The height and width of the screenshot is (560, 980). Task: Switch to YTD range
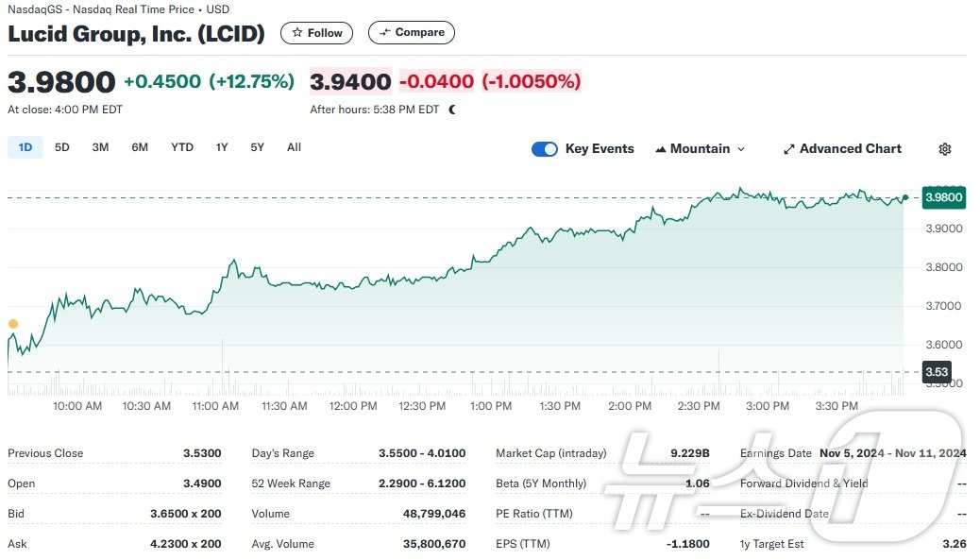182,147
